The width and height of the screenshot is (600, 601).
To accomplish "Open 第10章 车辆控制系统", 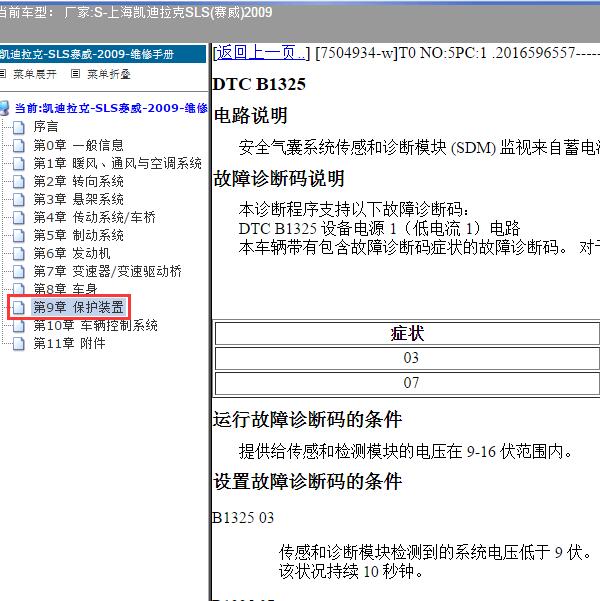I will (95, 325).
